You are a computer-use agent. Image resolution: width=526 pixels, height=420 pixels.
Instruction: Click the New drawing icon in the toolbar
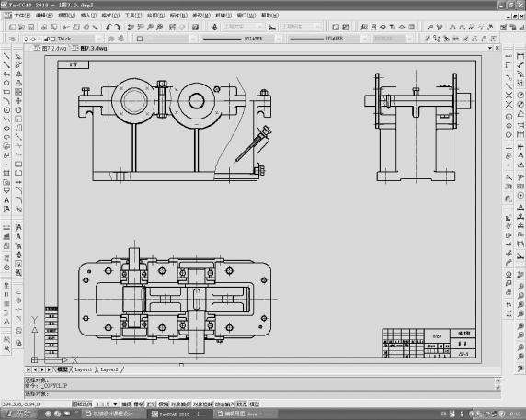(12, 28)
